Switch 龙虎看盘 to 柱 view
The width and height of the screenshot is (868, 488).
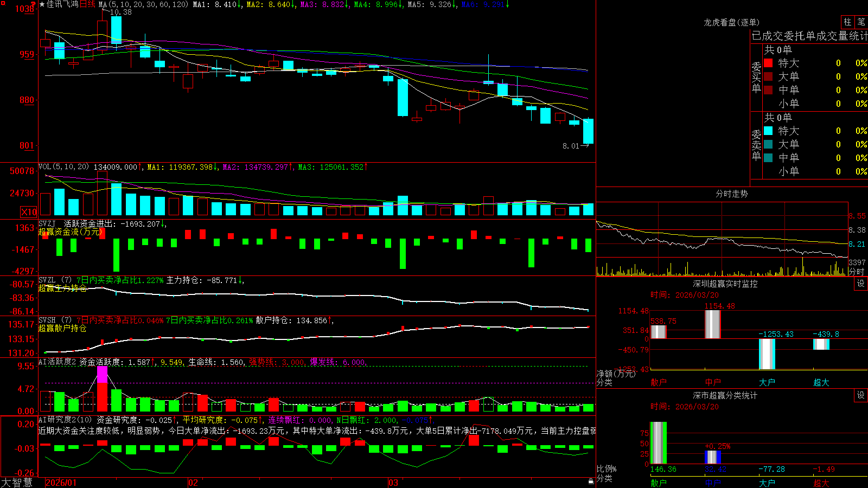847,22
